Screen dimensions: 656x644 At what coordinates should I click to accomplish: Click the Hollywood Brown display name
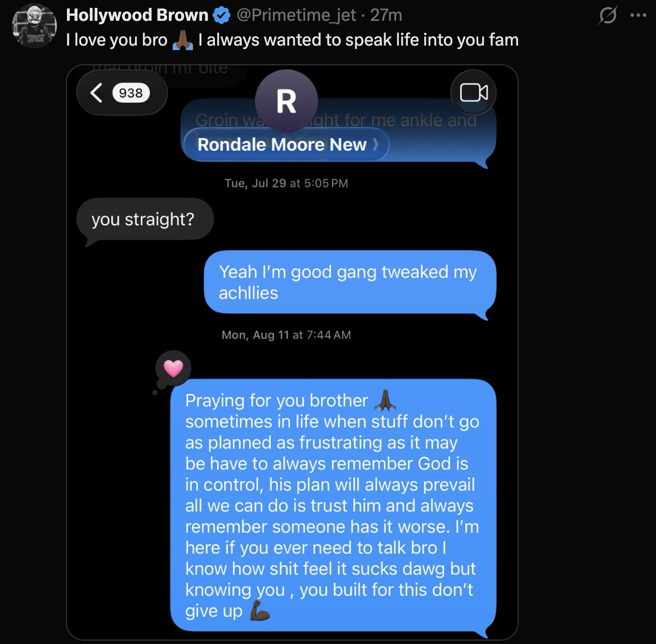137,15
